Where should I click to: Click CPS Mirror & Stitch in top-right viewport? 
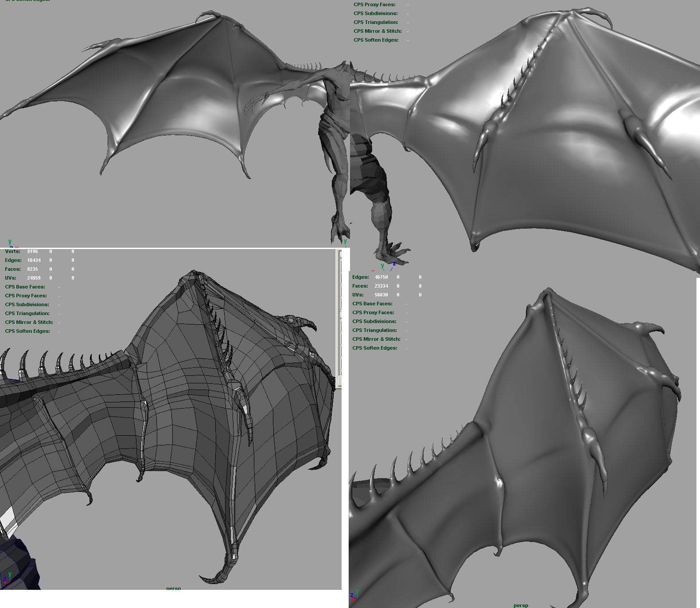pyautogui.click(x=377, y=31)
